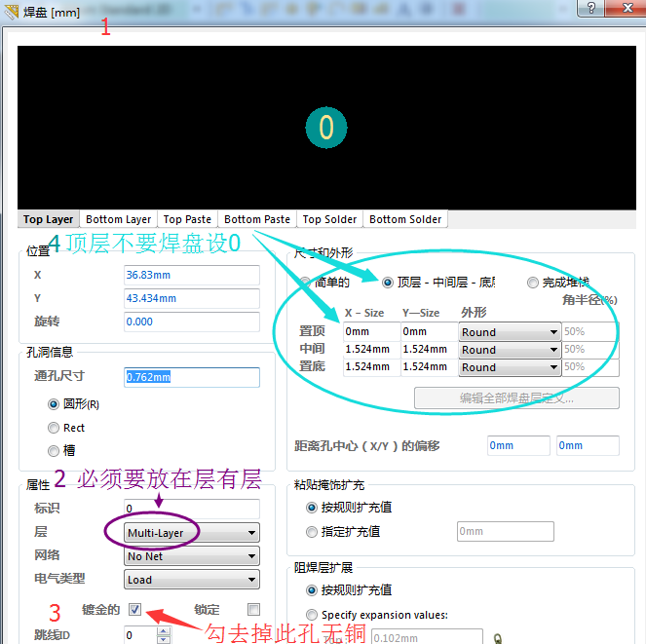
Task: Select the Rect hole shape radio button
Action: coord(54,428)
